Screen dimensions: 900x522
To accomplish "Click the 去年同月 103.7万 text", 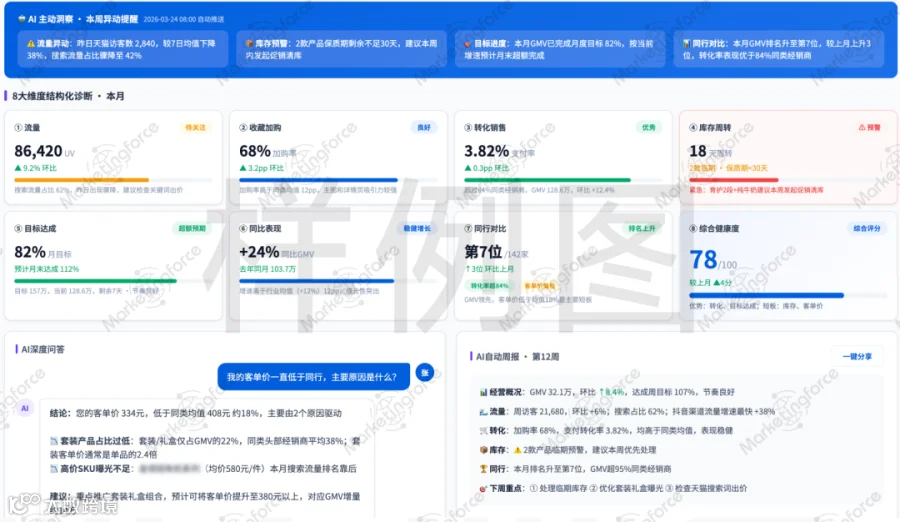I will coord(267,269).
